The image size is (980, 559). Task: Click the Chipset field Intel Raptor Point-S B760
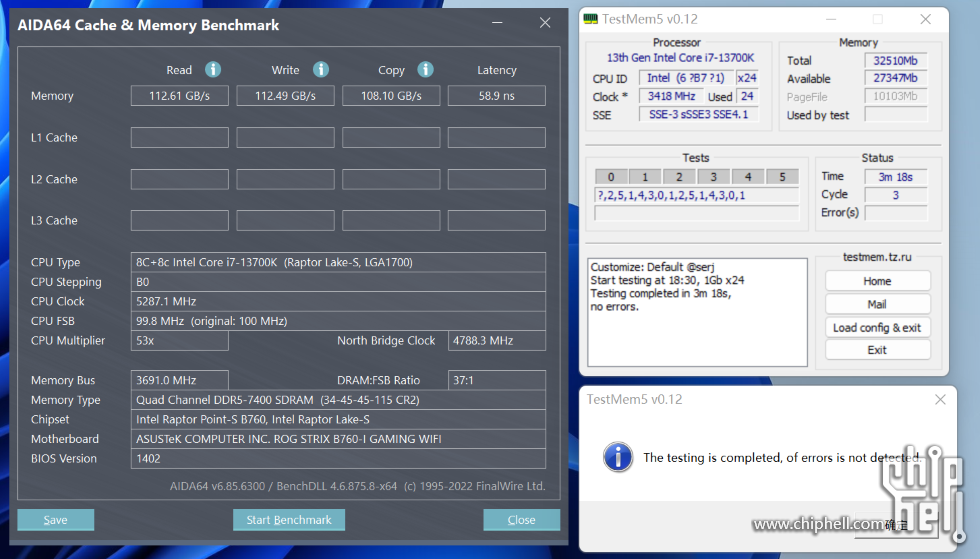click(x=338, y=420)
